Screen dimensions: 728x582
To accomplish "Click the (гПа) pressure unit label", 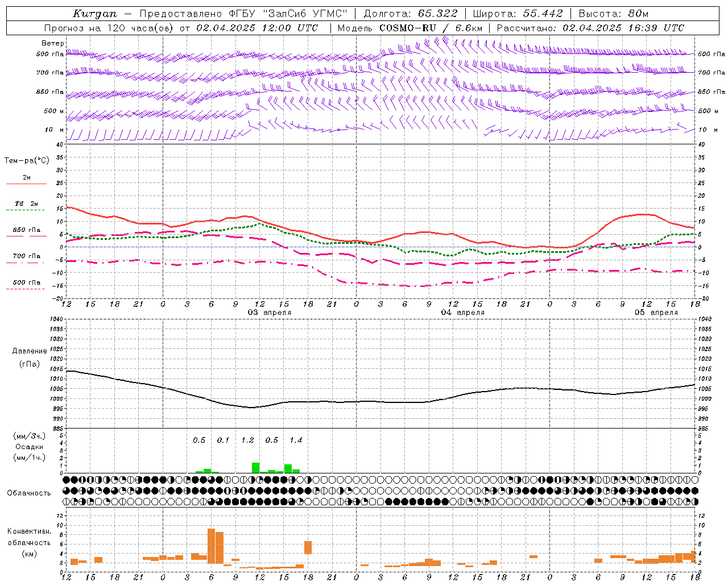I will (x=30, y=364).
